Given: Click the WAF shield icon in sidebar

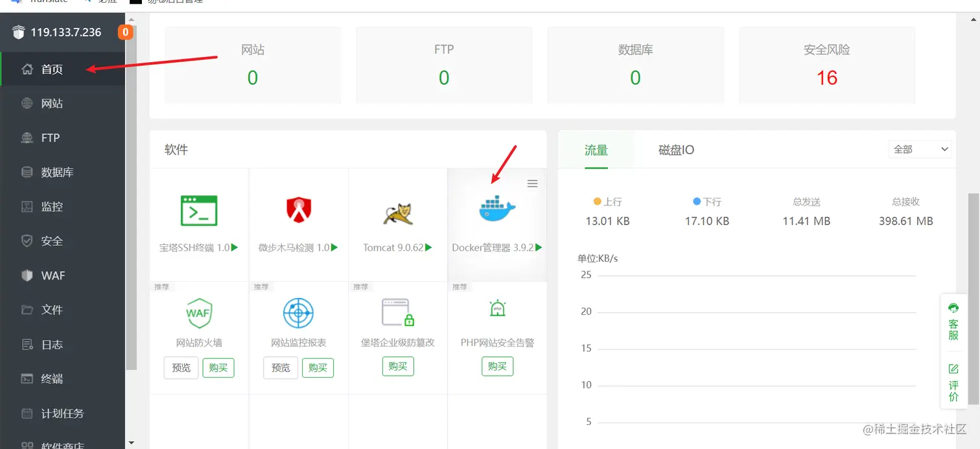Looking at the screenshot, I should click(x=27, y=275).
